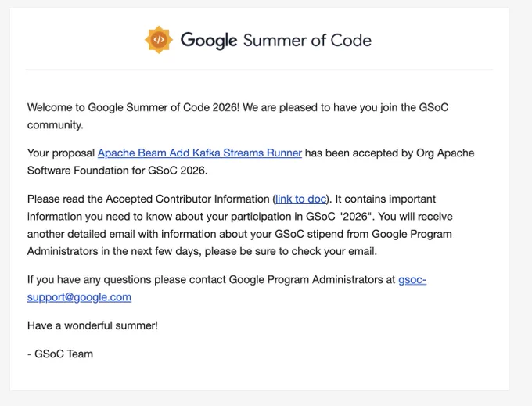Click the word 'community.' on the second line
This screenshot has width=532, height=406.
(56, 125)
